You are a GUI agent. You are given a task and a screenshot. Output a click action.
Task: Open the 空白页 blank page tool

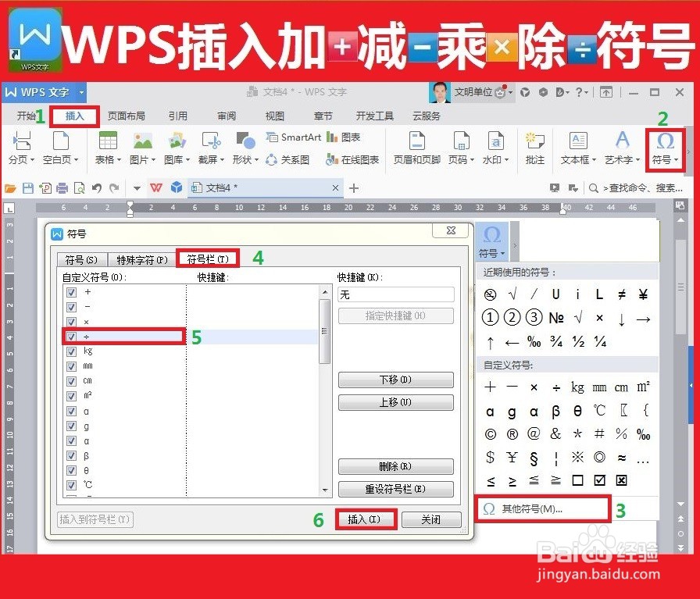(x=60, y=148)
